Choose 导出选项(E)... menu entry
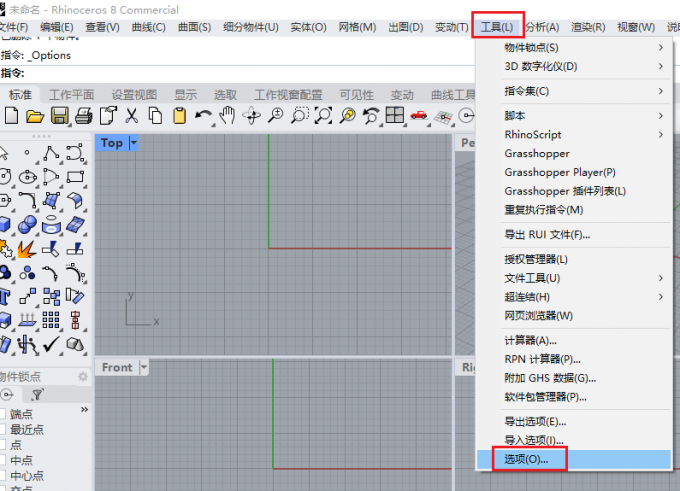 pyautogui.click(x=574, y=422)
